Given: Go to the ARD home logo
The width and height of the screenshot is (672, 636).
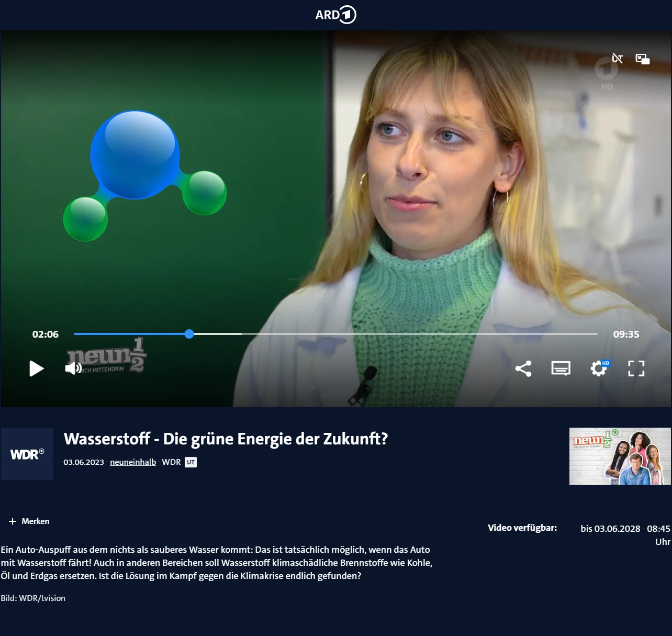Looking at the screenshot, I should [x=335, y=15].
